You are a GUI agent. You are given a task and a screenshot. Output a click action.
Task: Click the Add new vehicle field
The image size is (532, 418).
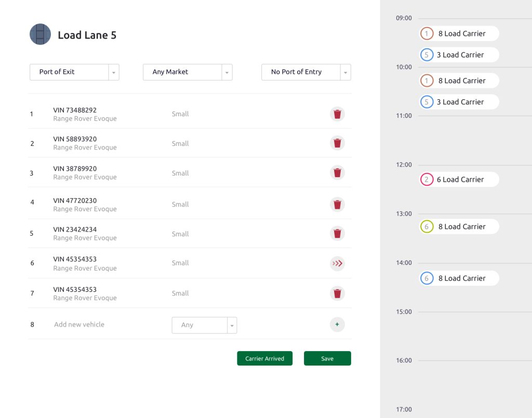[79, 324]
